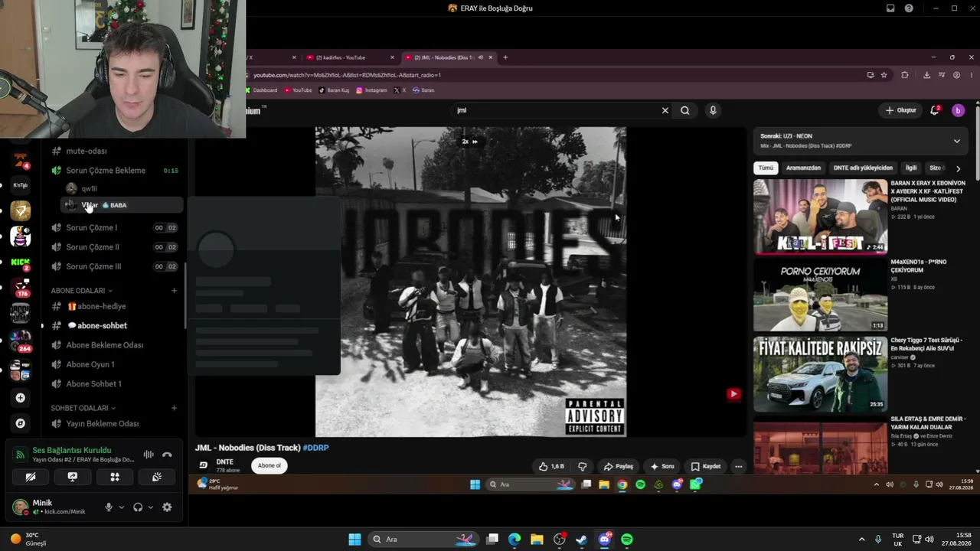980x551 pixels.
Task: Share your screen in Discord
Action: point(73,477)
